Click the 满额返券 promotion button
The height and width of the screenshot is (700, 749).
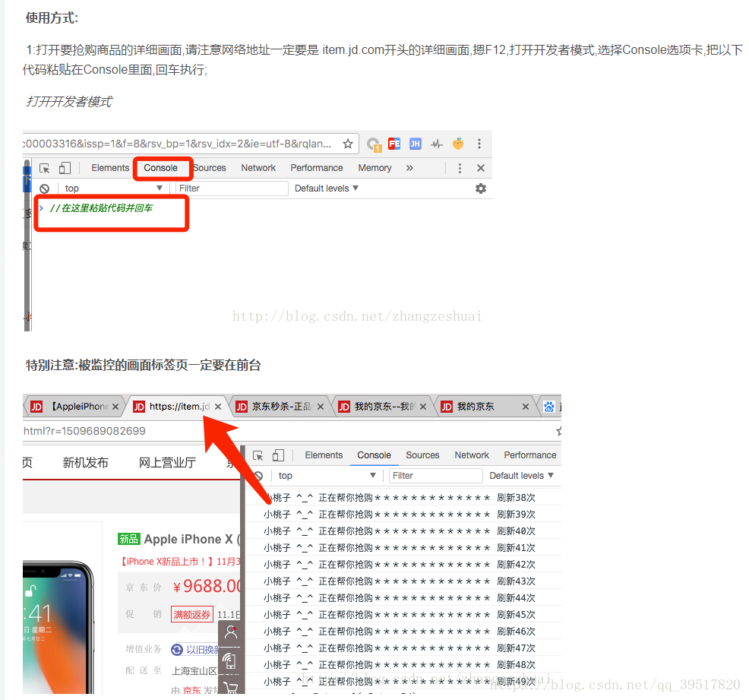[x=192, y=615]
